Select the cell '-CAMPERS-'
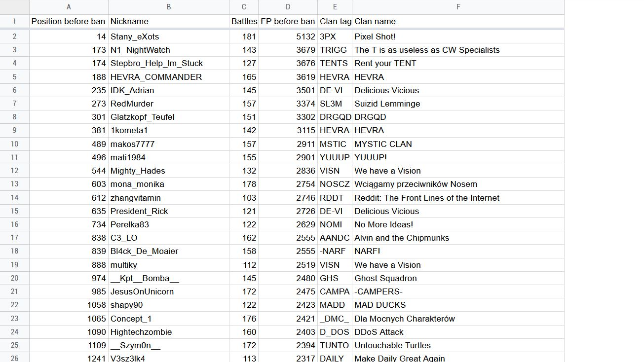644x362 pixels. 458,291
